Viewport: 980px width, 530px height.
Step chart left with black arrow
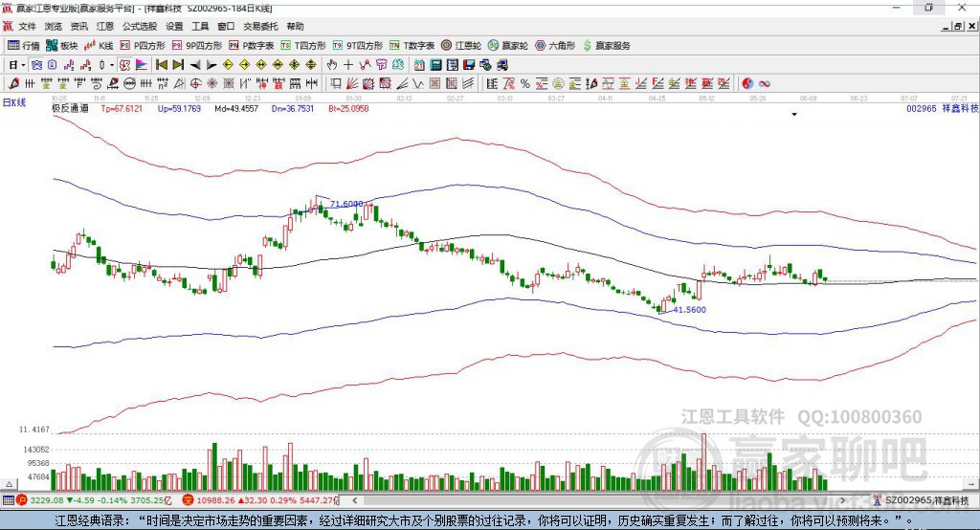pyautogui.click(x=195, y=65)
